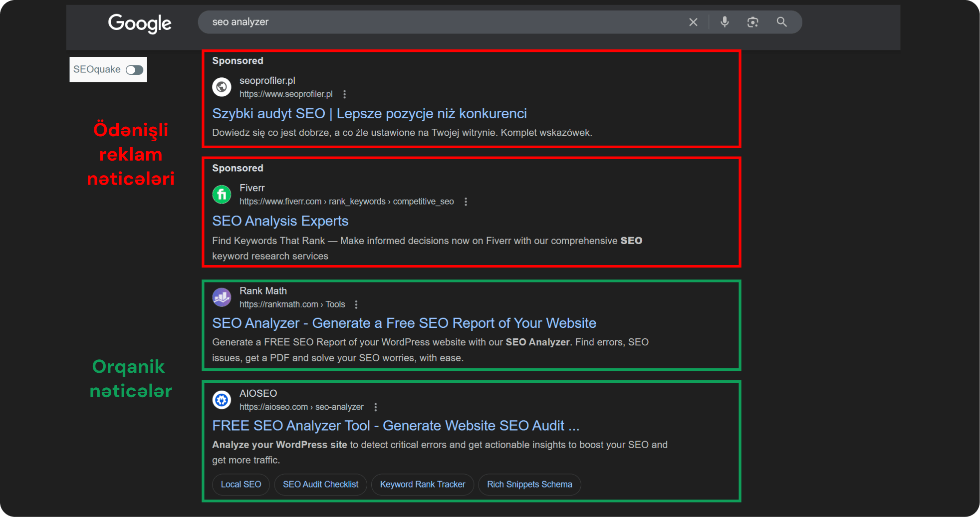
Task: Click the Sponsored label above Fiverr
Action: 238,168
